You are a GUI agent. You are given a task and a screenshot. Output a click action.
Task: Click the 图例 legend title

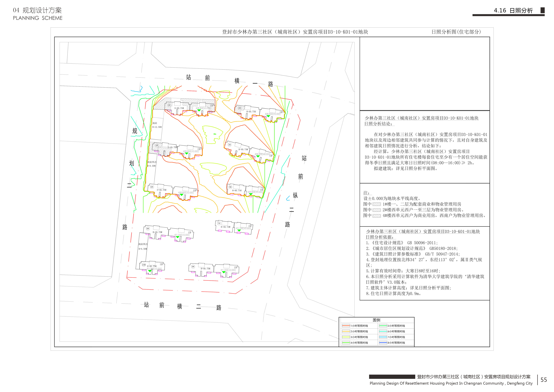tap(376, 320)
